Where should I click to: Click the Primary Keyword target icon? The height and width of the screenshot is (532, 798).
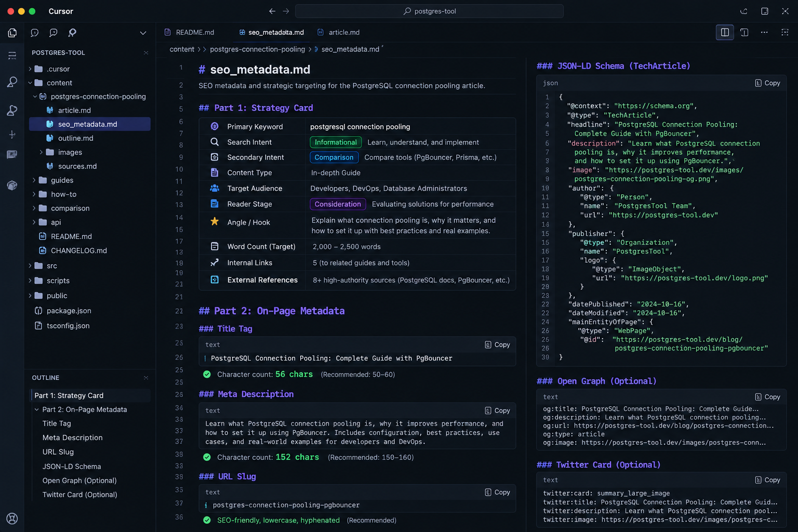[x=215, y=126]
